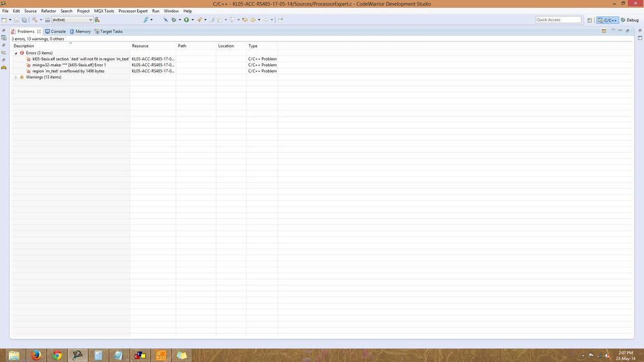Open the Processor Expert menu
The width and height of the screenshot is (644, 362).
click(133, 11)
